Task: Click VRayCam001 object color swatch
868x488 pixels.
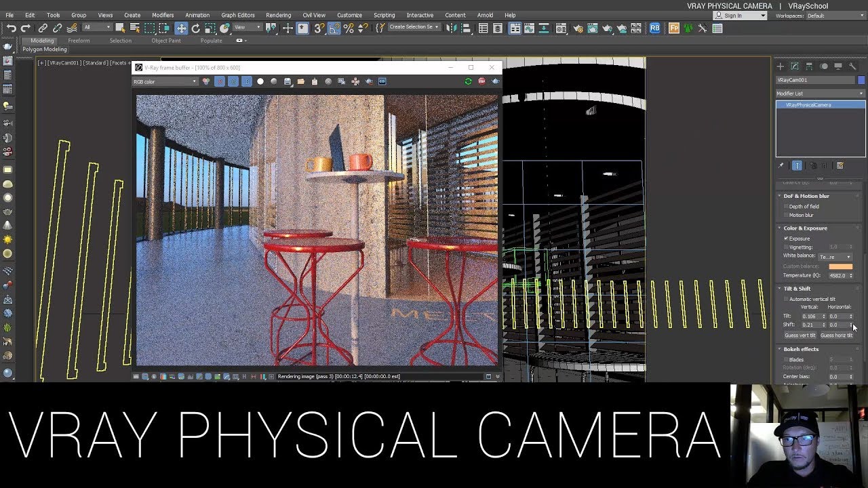Action: (x=861, y=80)
